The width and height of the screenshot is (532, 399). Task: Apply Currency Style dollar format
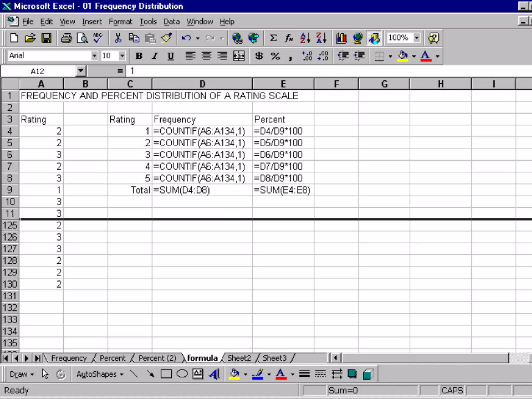259,56
